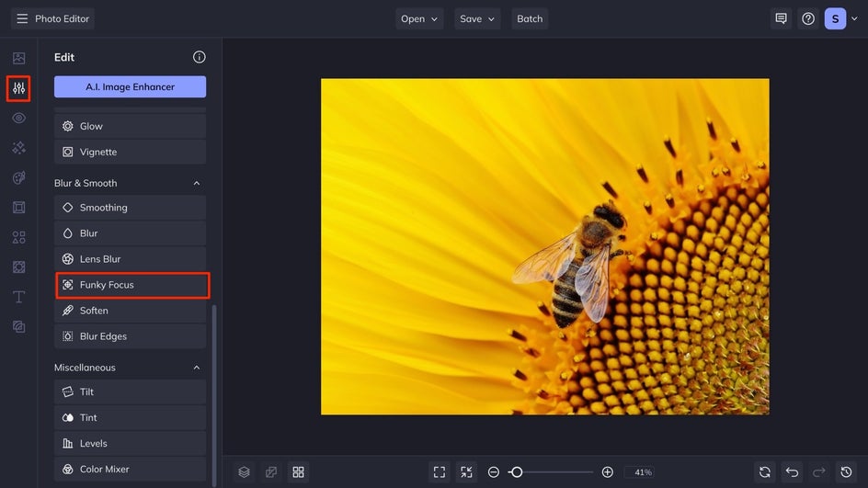Open the Image Manager sidebar icon
The image size is (868, 488).
[18, 58]
